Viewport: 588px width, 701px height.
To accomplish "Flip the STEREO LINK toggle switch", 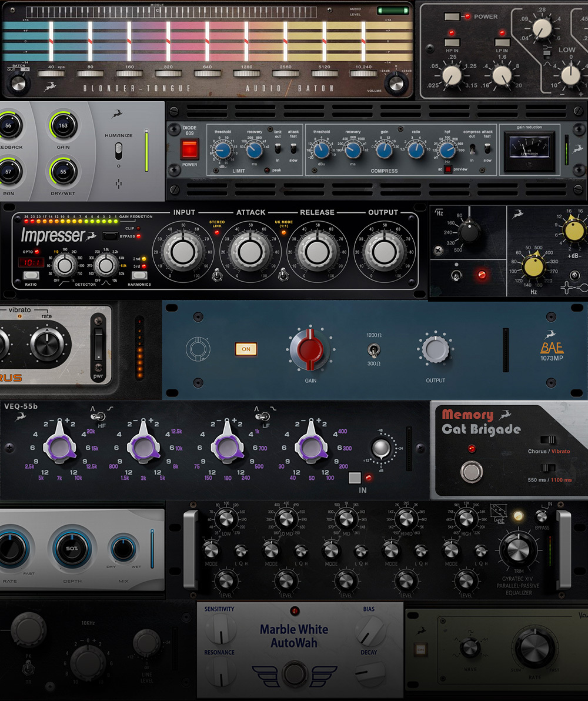I will click(x=217, y=275).
